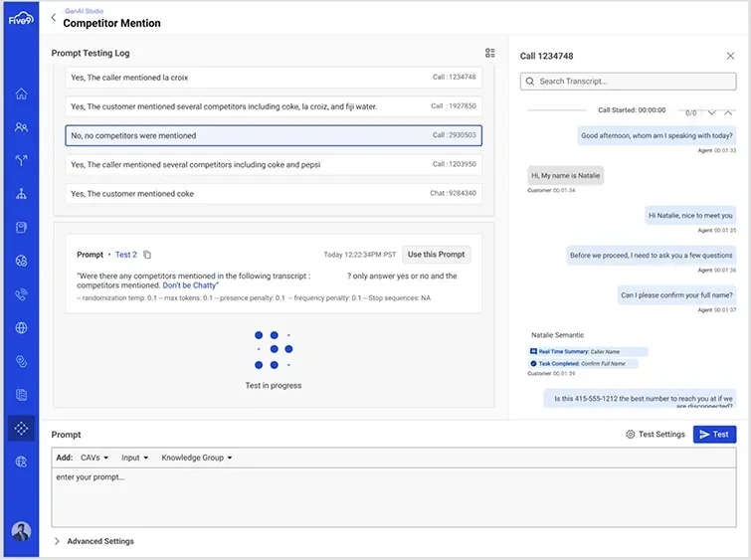Close the Call 1234748 panel
751x560 pixels.
[730, 56]
